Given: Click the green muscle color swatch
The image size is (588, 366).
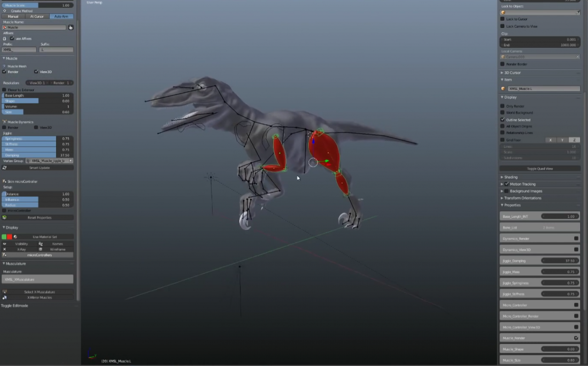Looking at the screenshot, I should tap(4, 237).
